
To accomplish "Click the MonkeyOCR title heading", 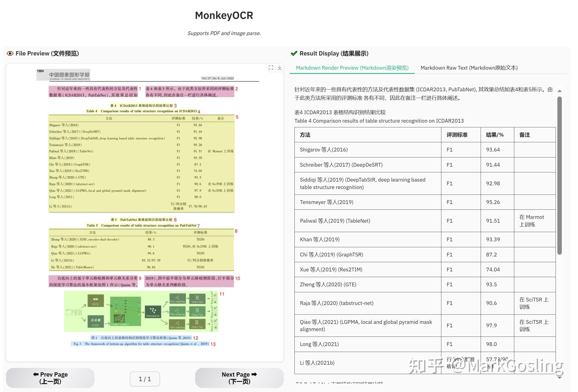I will point(224,15).
